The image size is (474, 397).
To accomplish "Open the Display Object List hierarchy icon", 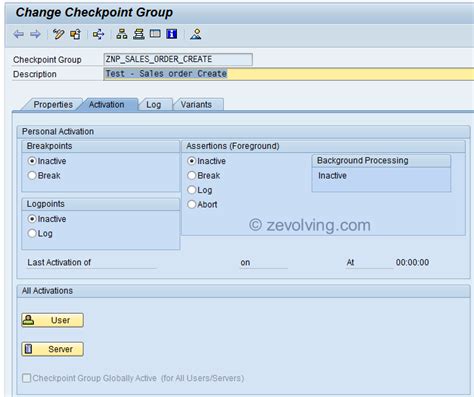I will (x=122, y=34).
